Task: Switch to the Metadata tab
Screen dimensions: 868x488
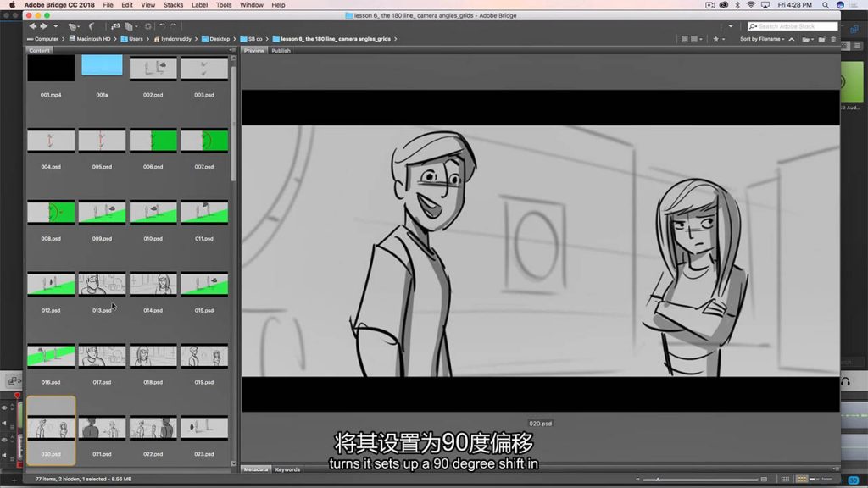Action: pos(256,469)
